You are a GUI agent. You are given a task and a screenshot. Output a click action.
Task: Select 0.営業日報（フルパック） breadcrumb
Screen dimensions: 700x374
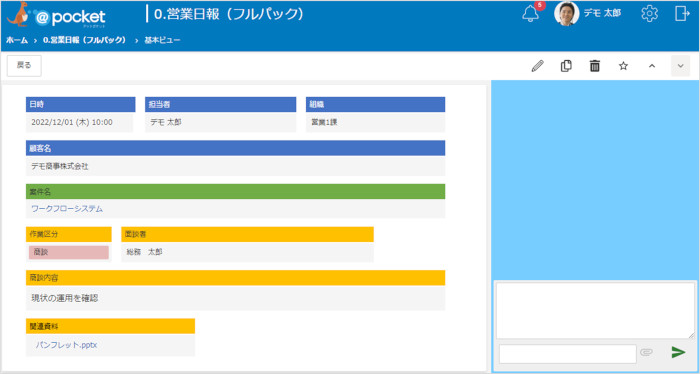pyautogui.click(x=85, y=40)
